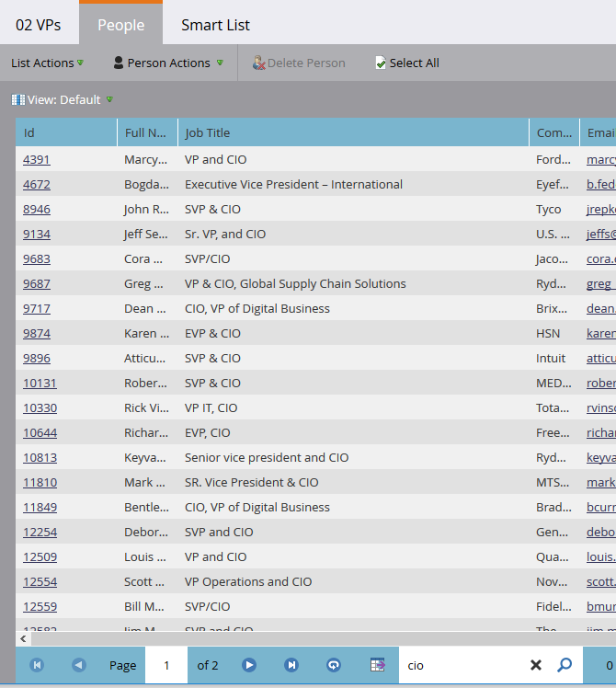
Task: Open the email link in row 9683
Action: (x=601, y=258)
